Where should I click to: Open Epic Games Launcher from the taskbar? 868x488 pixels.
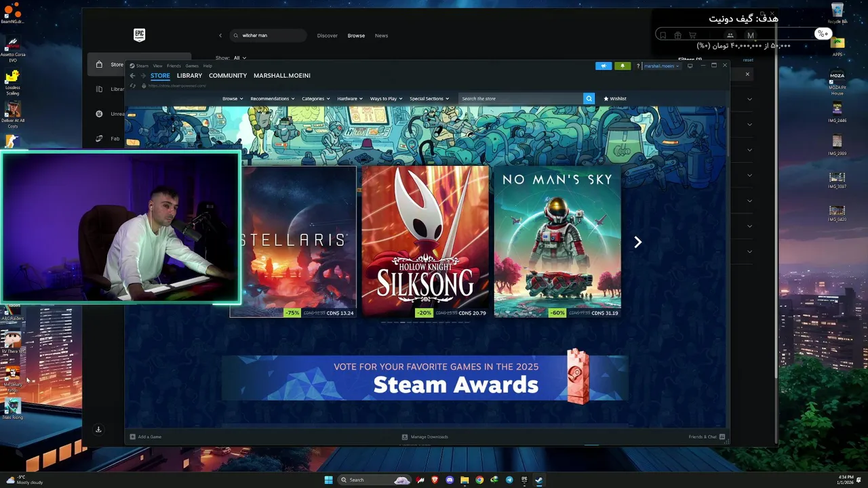point(524,480)
